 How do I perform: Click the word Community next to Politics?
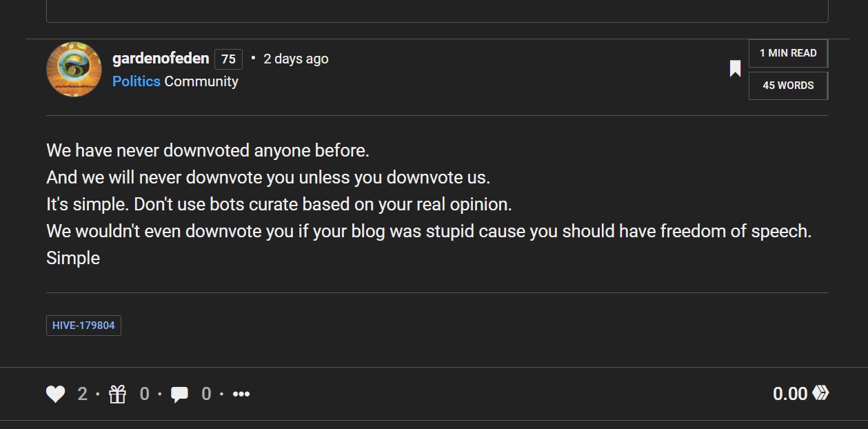pos(201,81)
